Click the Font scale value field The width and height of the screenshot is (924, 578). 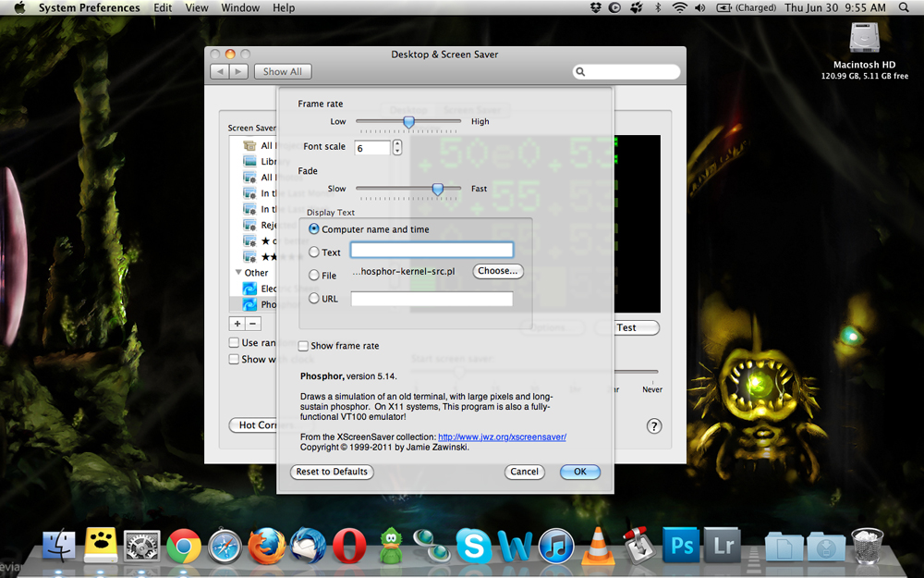click(x=371, y=147)
